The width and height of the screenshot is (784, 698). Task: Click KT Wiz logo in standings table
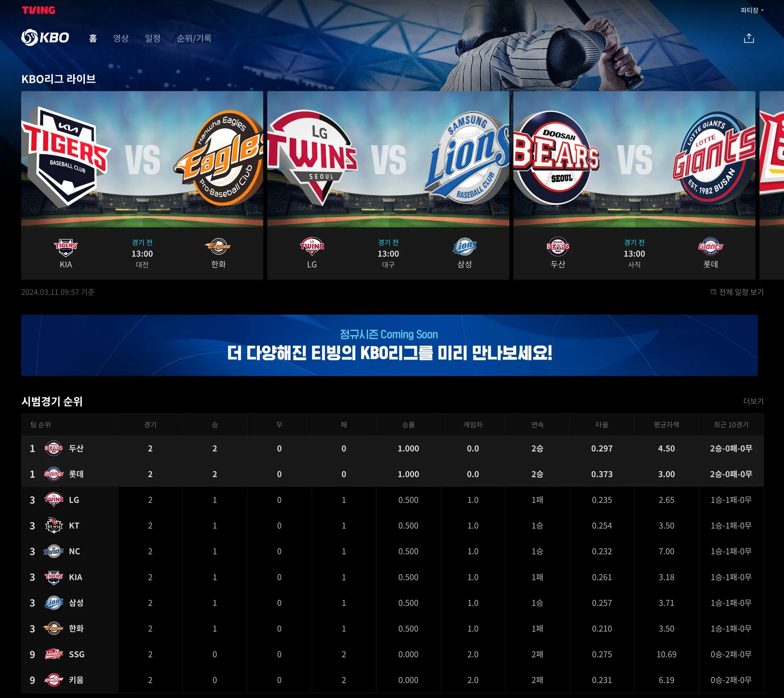(x=54, y=526)
